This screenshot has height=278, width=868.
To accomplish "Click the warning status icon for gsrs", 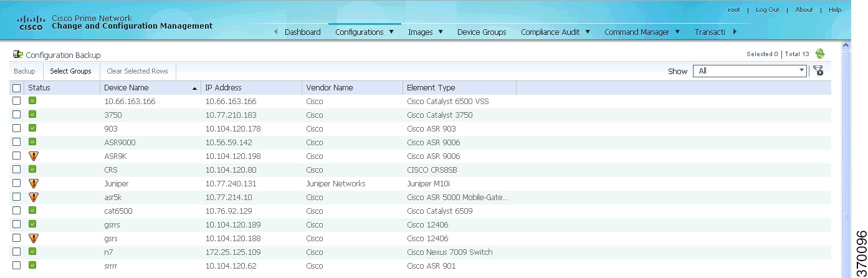I will tap(33, 238).
